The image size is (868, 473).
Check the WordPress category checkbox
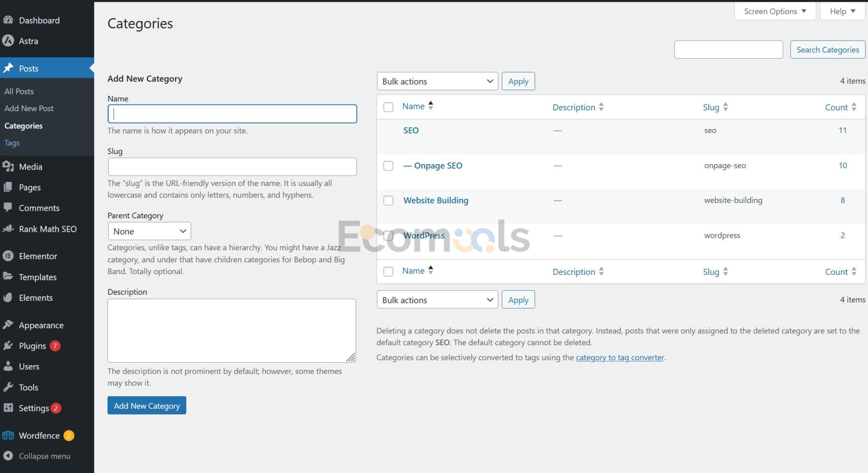point(388,236)
